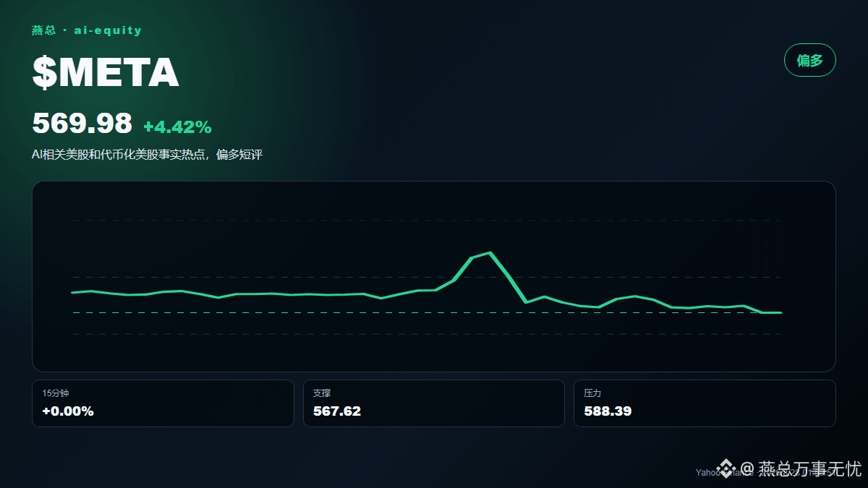Click the support value 567.62
868x488 pixels.
(x=337, y=411)
